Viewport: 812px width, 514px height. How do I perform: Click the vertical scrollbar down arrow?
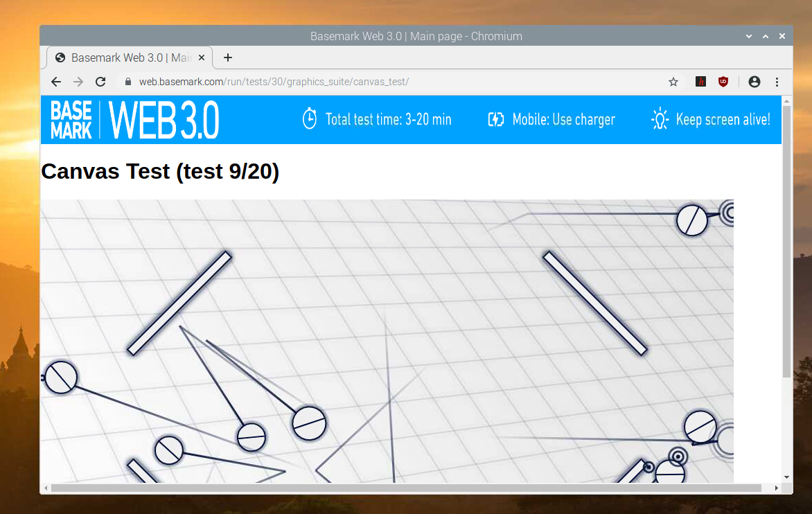tap(786, 477)
